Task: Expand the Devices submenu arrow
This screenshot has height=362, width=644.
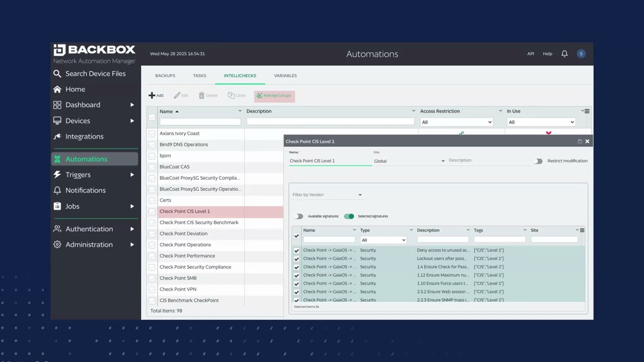Action: click(x=132, y=121)
